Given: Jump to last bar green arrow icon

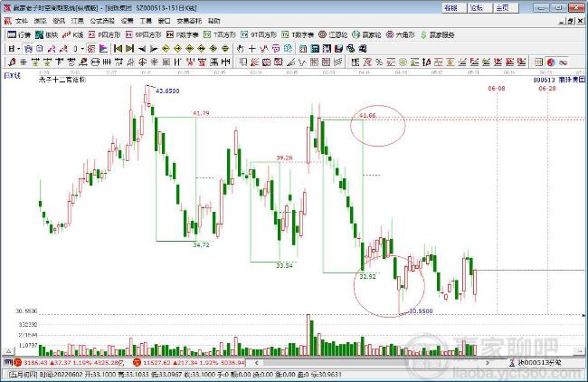Looking at the screenshot, I should [x=129, y=49].
